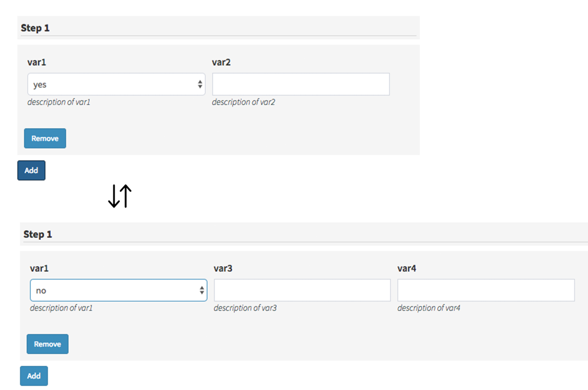Viewport: 588px width, 390px height.
Task: Click the 'description of var3' help text
Action: click(245, 308)
